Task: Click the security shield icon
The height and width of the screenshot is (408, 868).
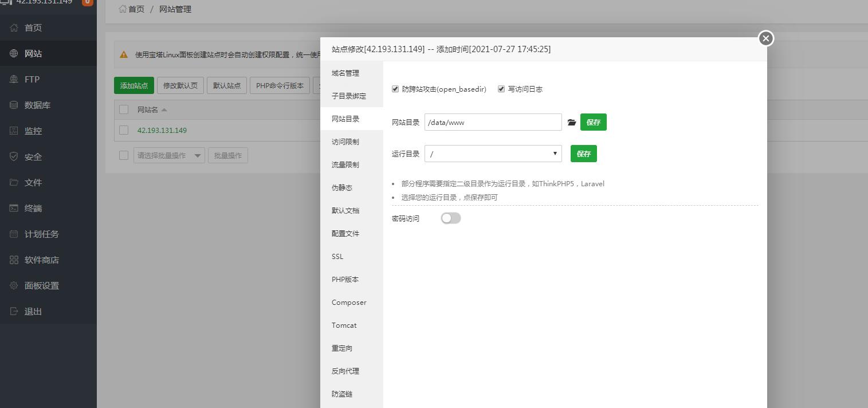Action: [x=14, y=156]
